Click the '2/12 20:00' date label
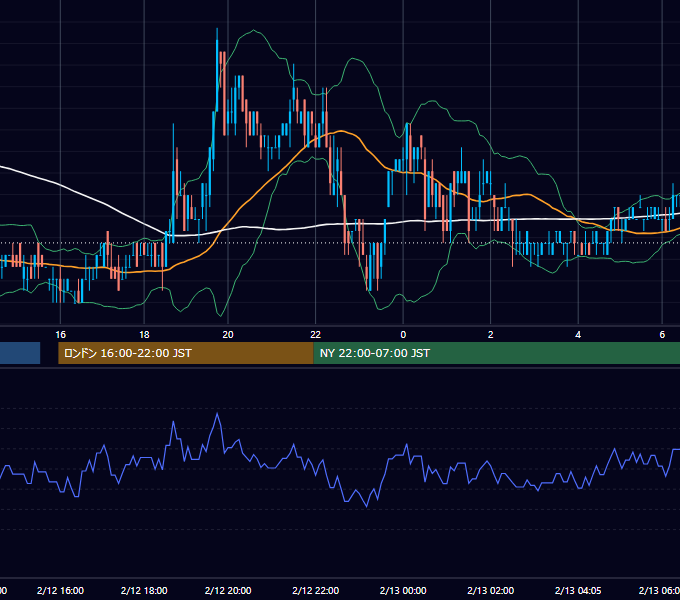Screen dimensions: 680x600 (228, 590)
